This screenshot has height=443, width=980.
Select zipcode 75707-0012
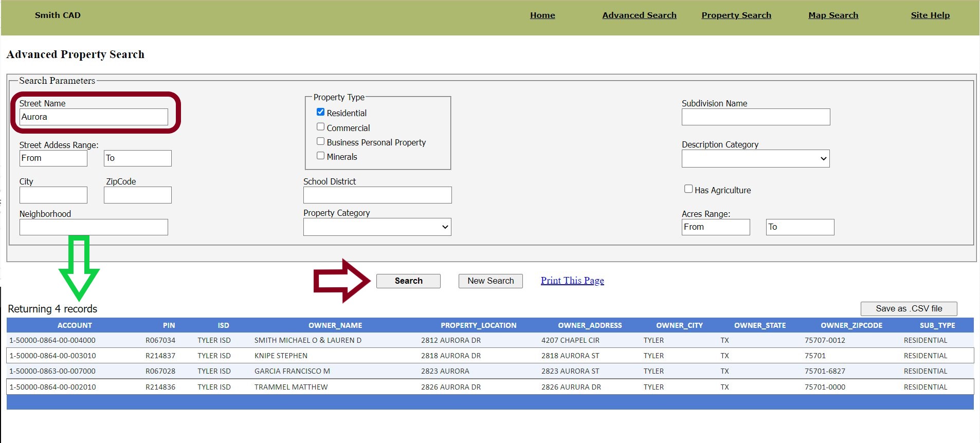pos(825,340)
